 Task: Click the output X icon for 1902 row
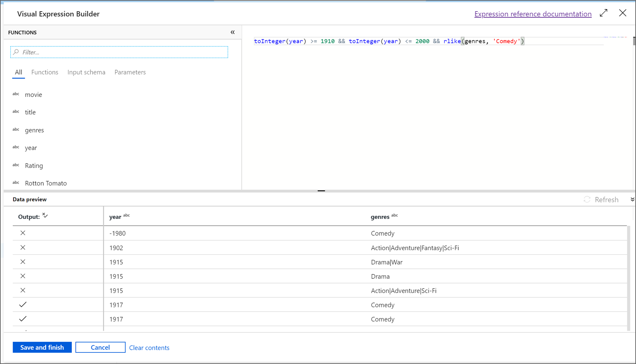coord(23,248)
